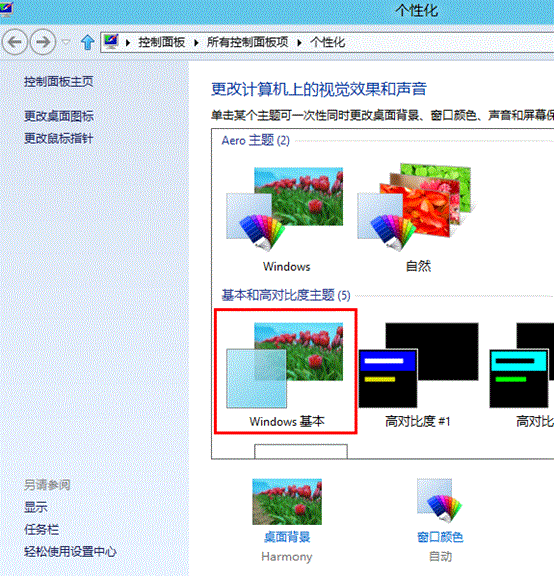Screen dimensions: 554x576
Task: Select the Windows 基本 theme
Action: (285, 371)
